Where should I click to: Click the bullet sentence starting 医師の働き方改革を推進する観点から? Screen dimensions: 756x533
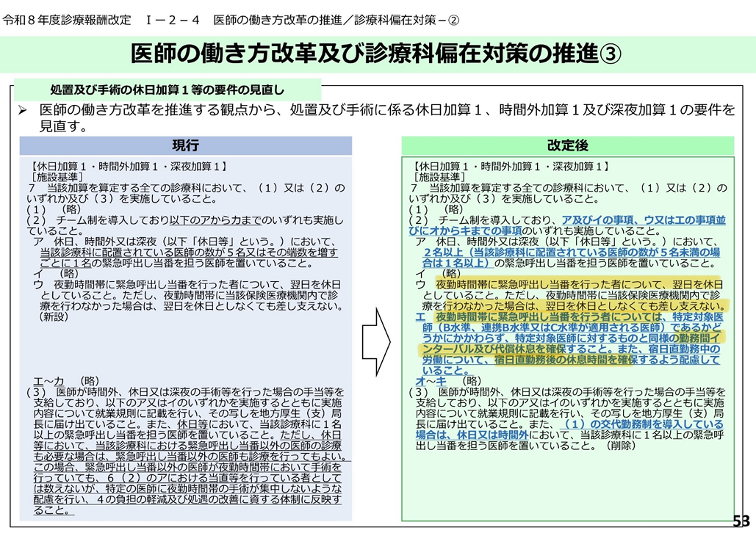(x=387, y=118)
